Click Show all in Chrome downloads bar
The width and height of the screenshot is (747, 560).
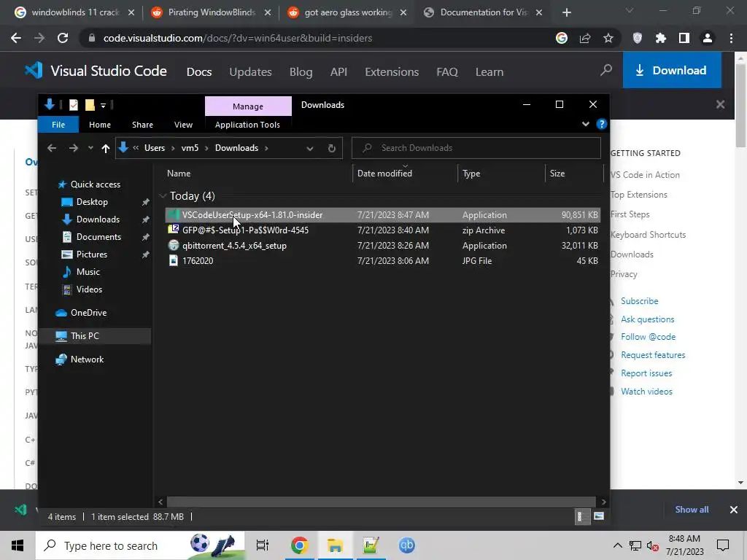[x=692, y=510]
